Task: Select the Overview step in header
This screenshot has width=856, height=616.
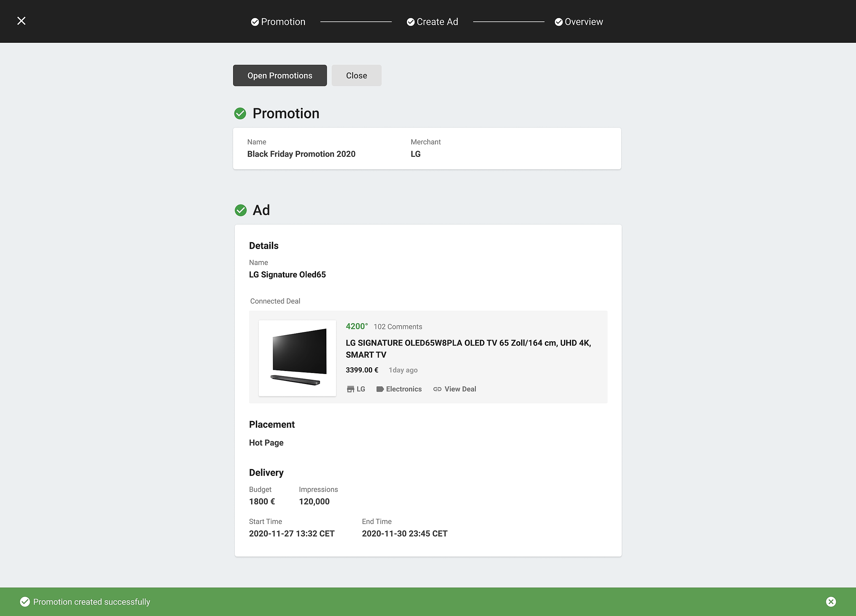Action: 578,22
